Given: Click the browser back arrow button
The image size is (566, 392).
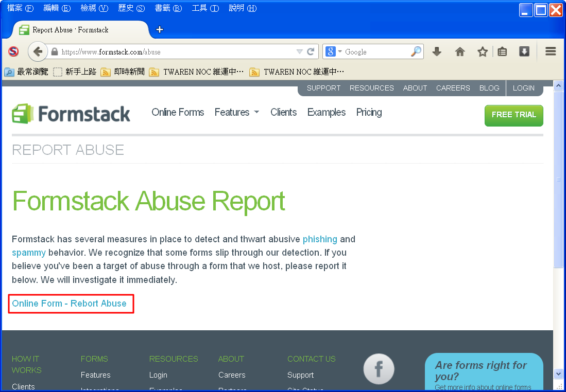Looking at the screenshot, I should [38, 51].
